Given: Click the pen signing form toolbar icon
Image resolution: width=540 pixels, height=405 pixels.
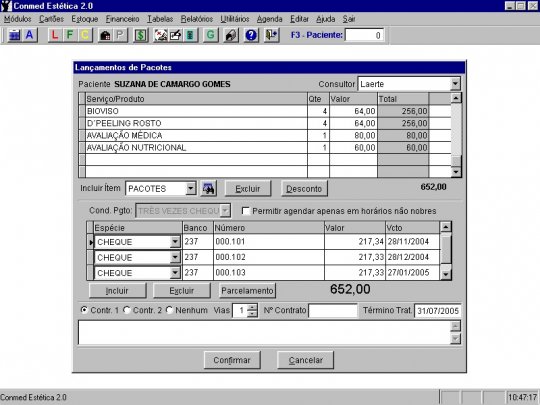Looking at the screenshot, I should [176, 35].
